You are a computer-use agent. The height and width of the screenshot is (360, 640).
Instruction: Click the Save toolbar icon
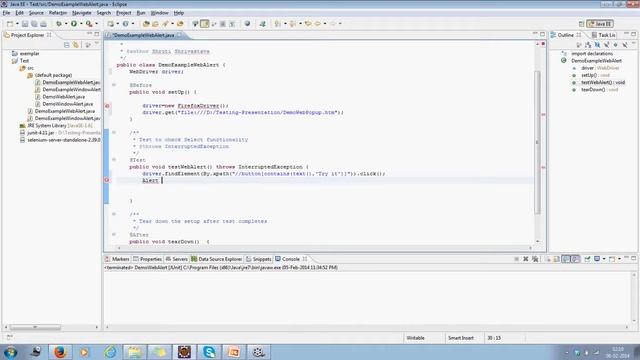(x=25, y=24)
